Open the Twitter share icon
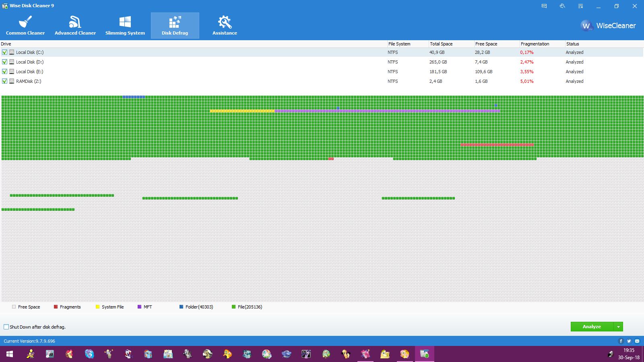 coord(629,341)
